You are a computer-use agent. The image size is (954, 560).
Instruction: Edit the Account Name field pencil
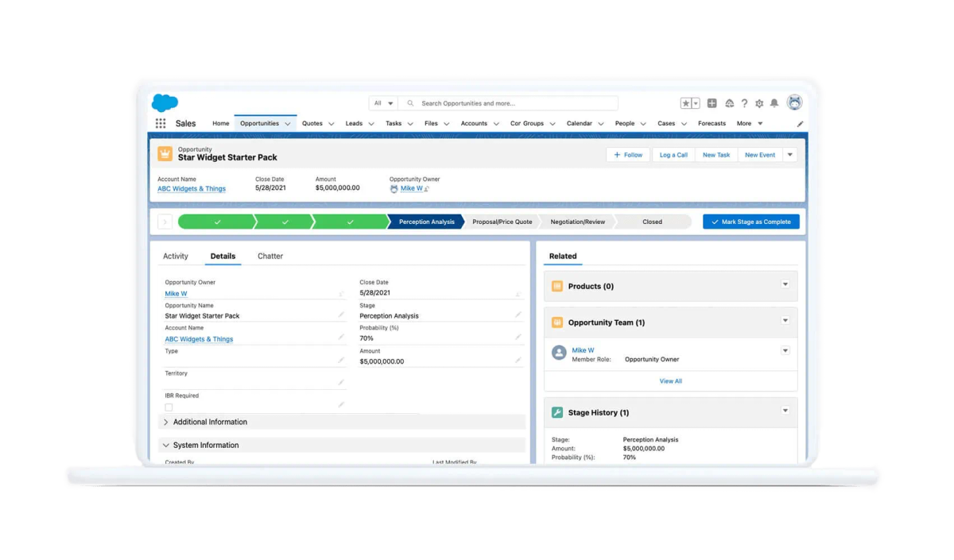(x=341, y=337)
